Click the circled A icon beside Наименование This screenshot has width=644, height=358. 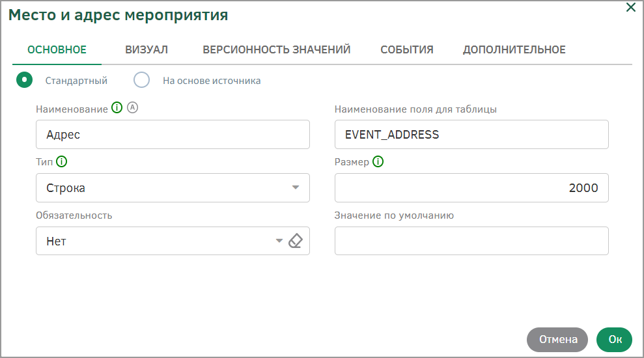(x=132, y=107)
